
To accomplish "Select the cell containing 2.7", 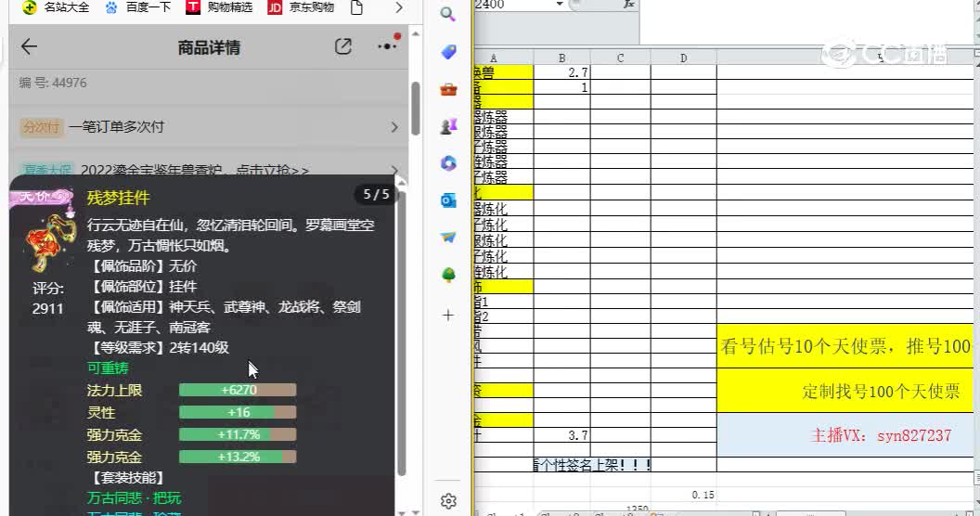I will pyautogui.click(x=561, y=72).
